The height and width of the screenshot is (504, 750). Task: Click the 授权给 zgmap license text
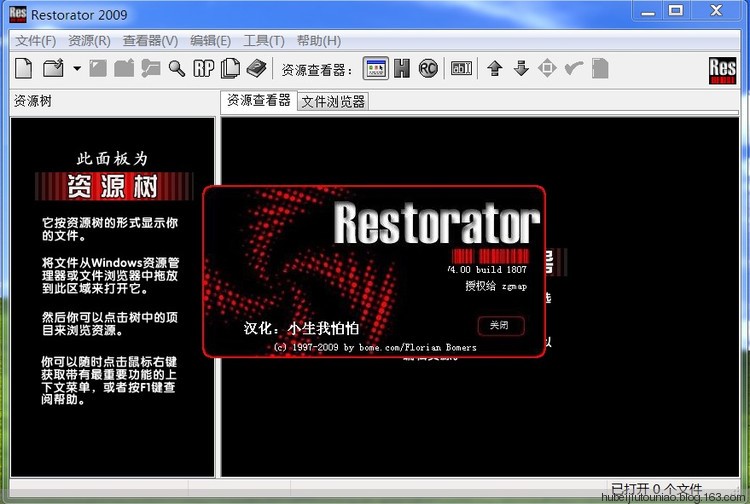496,286
